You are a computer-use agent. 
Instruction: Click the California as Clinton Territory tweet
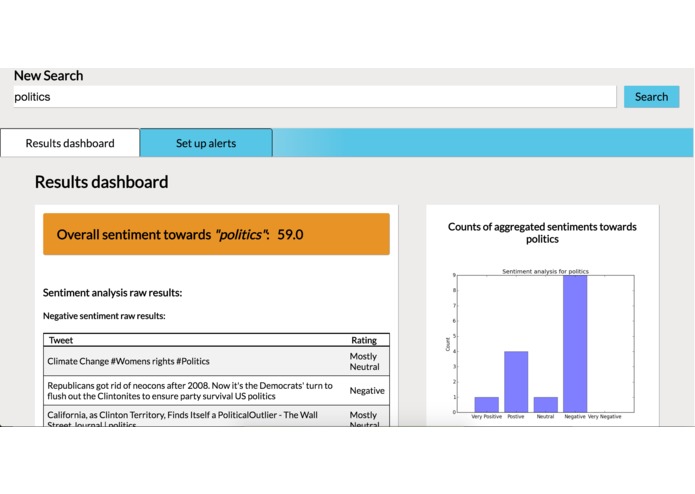point(182,420)
